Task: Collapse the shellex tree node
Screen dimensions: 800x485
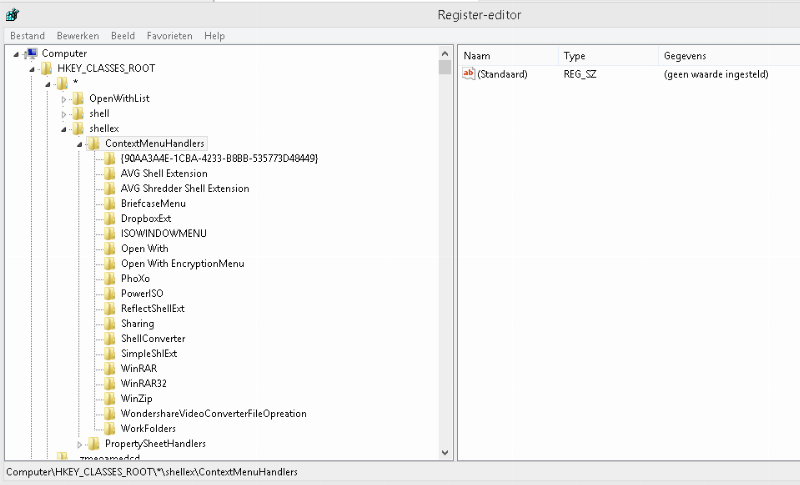Action: [x=65, y=129]
